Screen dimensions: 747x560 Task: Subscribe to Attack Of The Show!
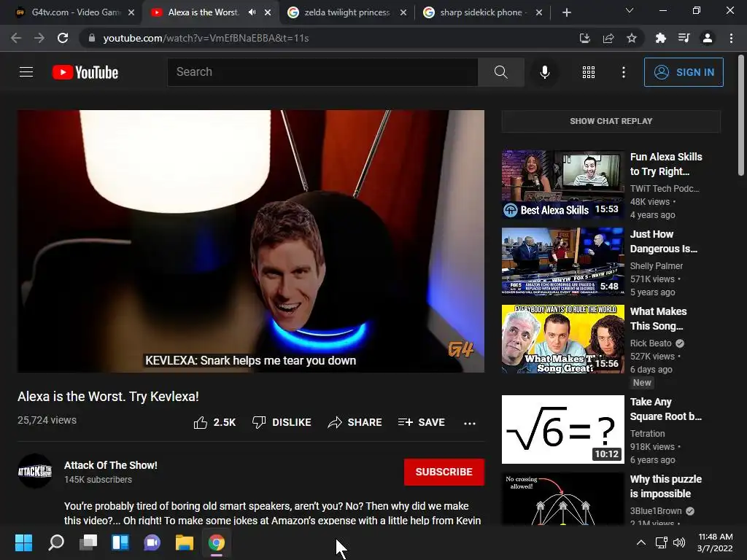click(x=444, y=472)
